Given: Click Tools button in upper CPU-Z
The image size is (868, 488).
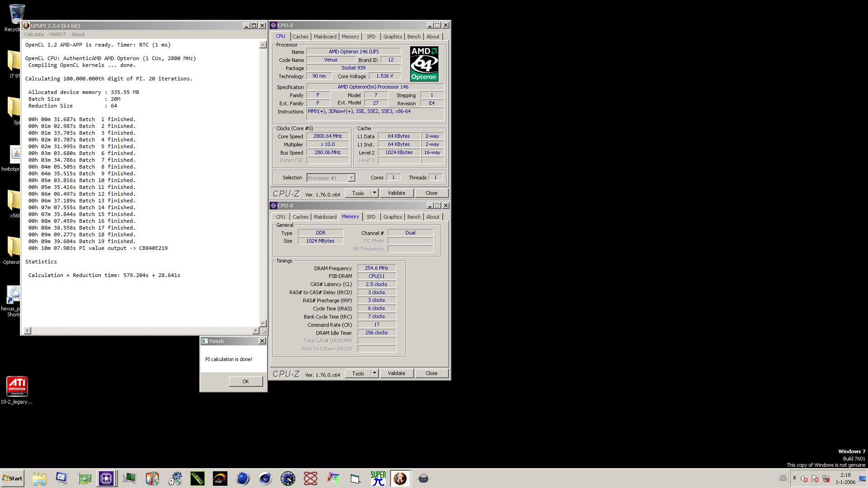Looking at the screenshot, I should tap(358, 193).
